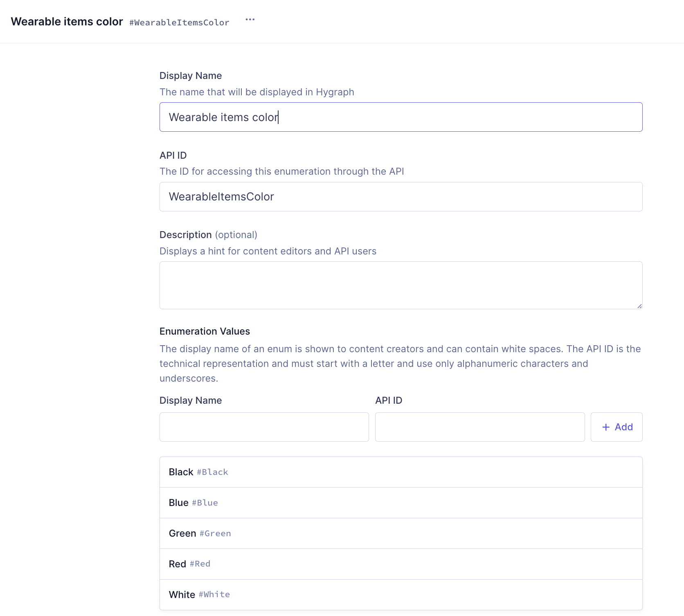Select the Green enumeration value name
684x616 pixels.
coord(182,533)
